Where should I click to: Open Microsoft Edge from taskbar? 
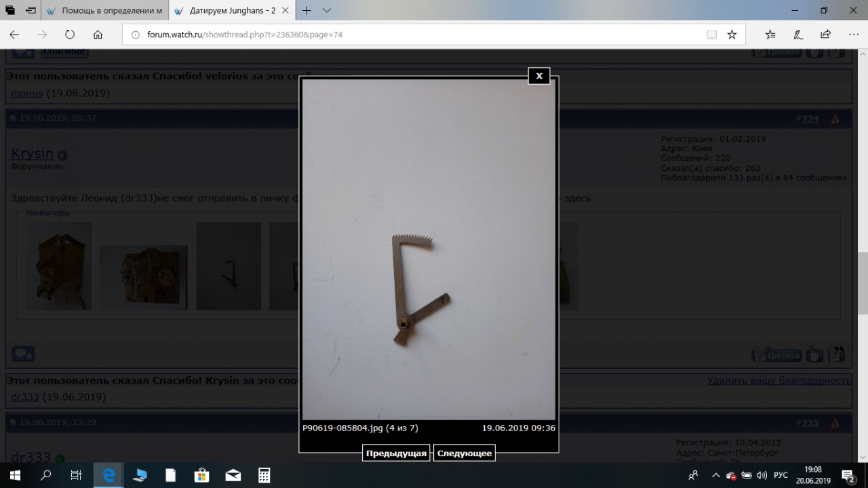(108, 475)
